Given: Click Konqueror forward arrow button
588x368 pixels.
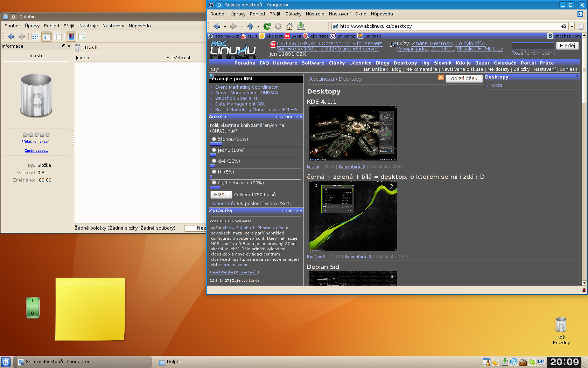Looking at the screenshot, I should coord(233,26).
